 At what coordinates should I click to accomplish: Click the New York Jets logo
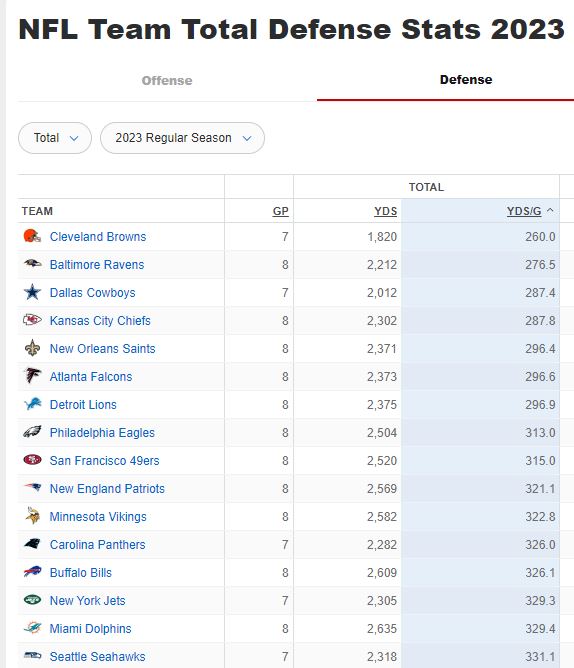pyautogui.click(x=32, y=600)
